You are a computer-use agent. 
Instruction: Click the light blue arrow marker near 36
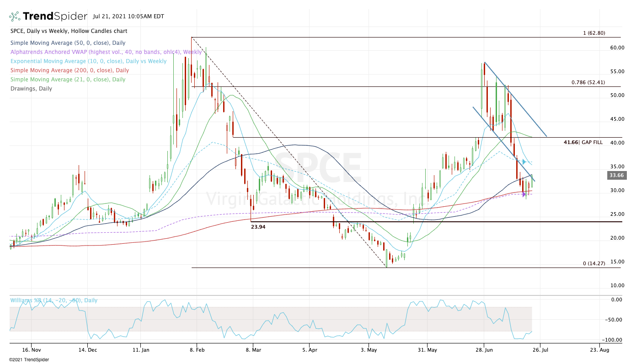(524, 161)
